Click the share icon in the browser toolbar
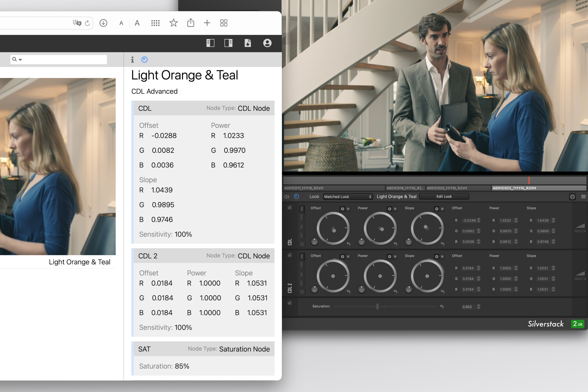 [x=190, y=23]
